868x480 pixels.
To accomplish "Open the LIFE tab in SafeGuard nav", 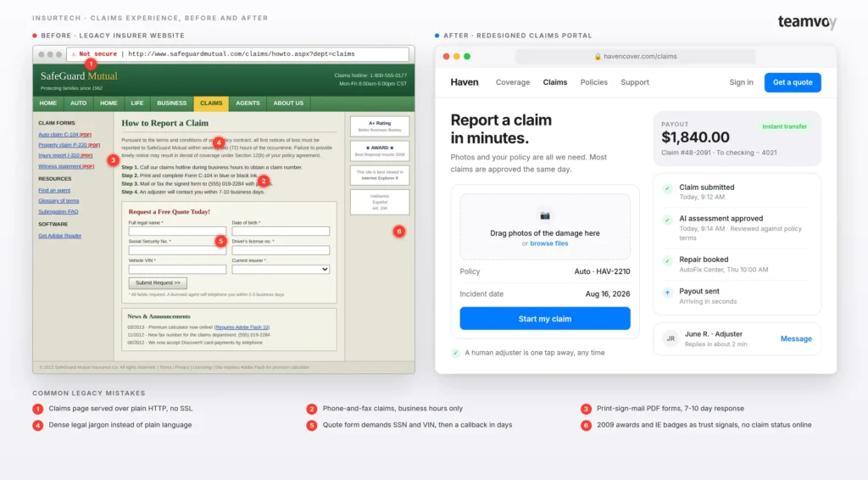I will click(x=137, y=103).
